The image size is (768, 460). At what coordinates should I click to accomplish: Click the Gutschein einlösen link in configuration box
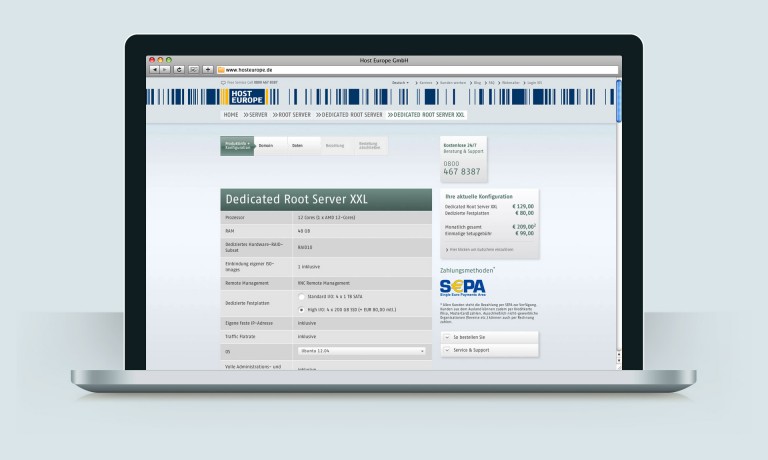(481, 250)
